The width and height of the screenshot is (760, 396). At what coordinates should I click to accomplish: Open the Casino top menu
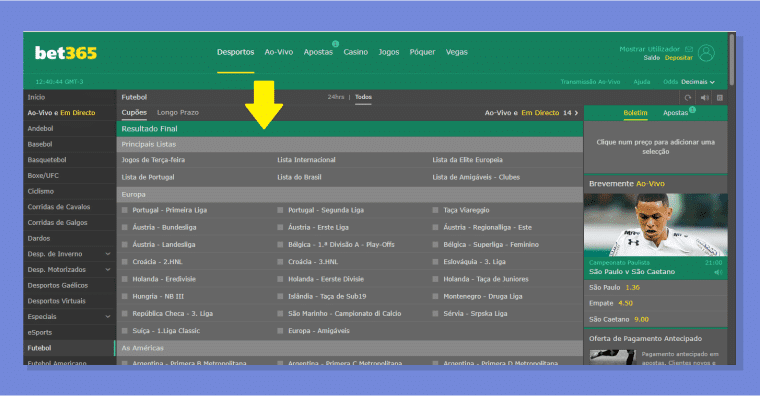coord(356,52)
